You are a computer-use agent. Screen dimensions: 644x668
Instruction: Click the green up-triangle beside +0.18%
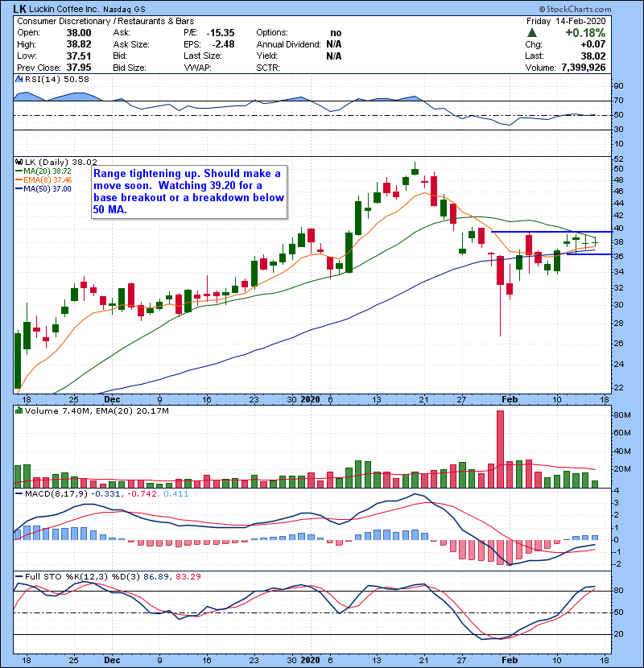(x=532, y=33)
